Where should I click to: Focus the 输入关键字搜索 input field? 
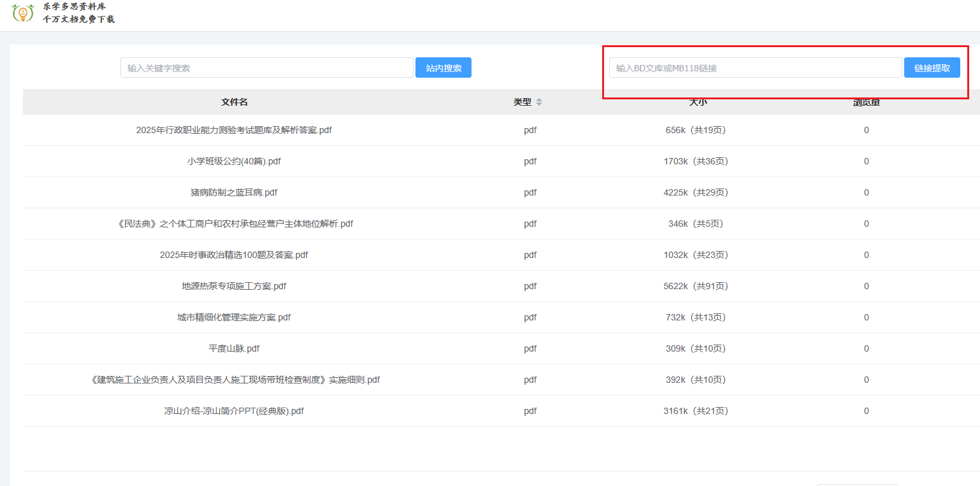tap(266, 68)
